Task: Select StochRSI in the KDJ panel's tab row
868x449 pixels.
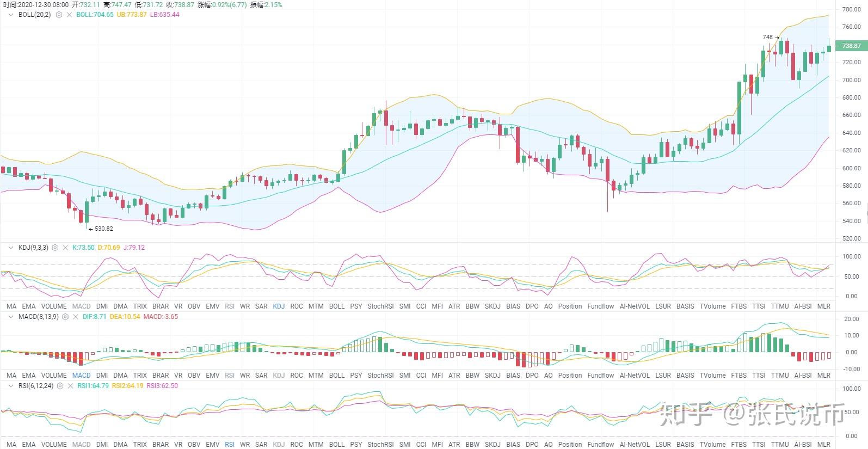Action: (x=380, y=306)
